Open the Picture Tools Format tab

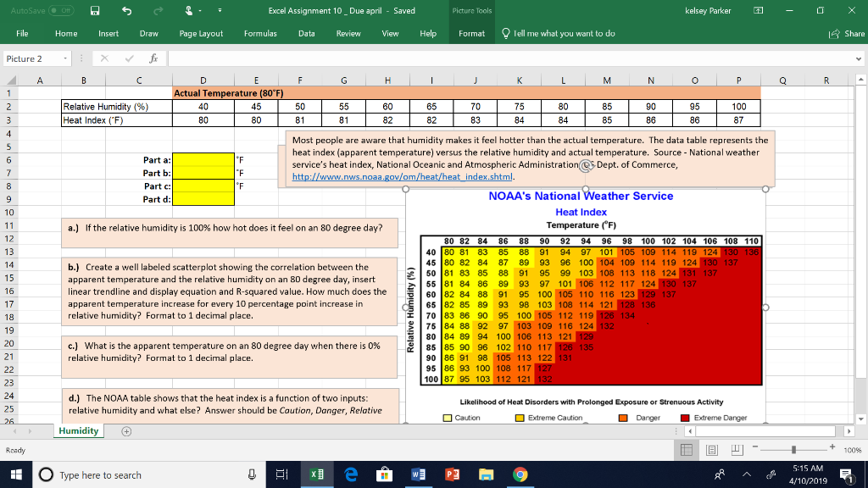pos(471,34)
